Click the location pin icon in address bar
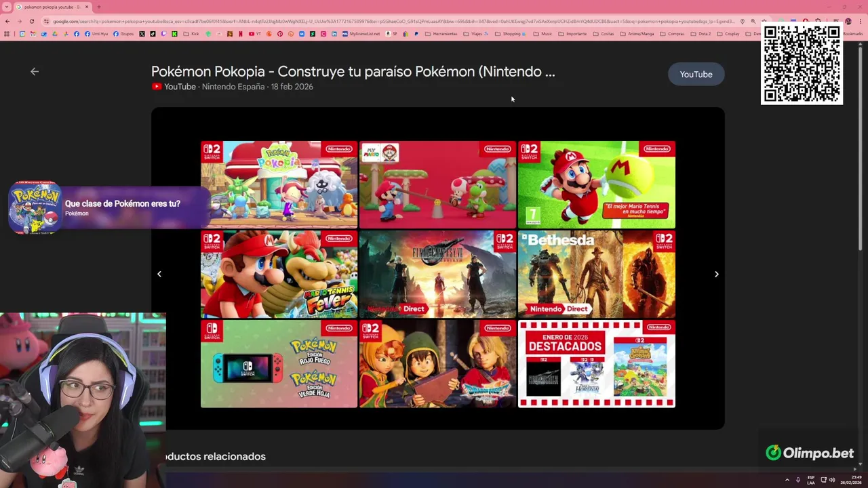Screen dimensions: 868x488 coord(743,21)
